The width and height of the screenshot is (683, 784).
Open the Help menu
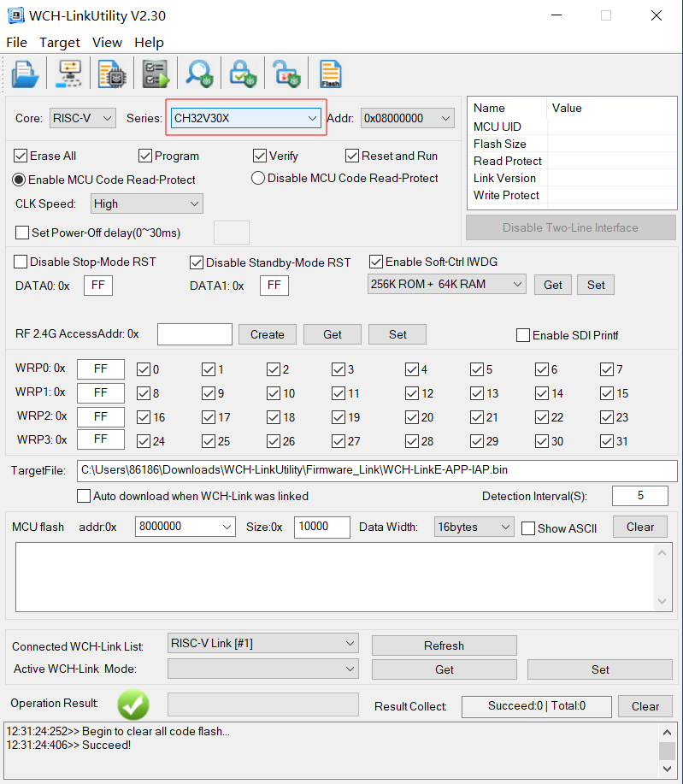click(149, 43)
